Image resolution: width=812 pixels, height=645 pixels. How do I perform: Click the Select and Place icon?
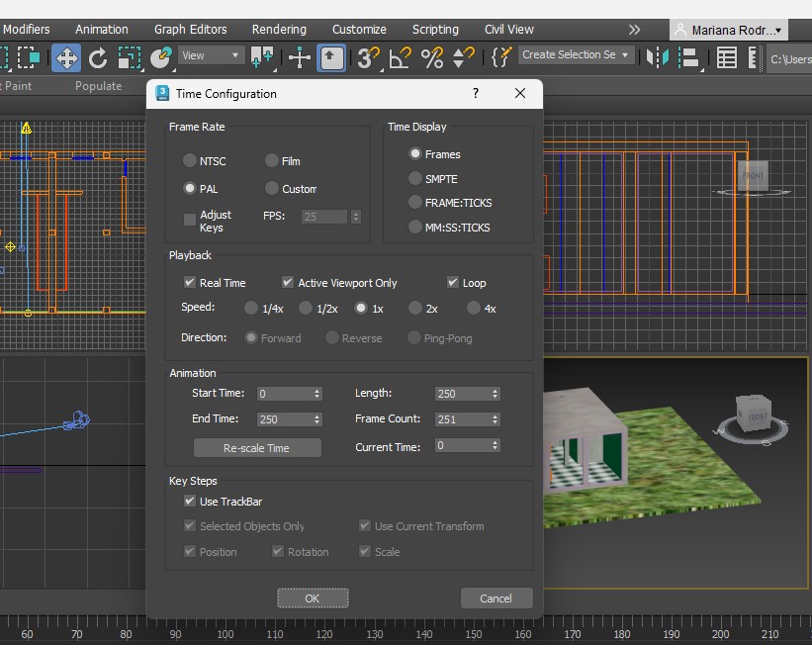(161, 57)
